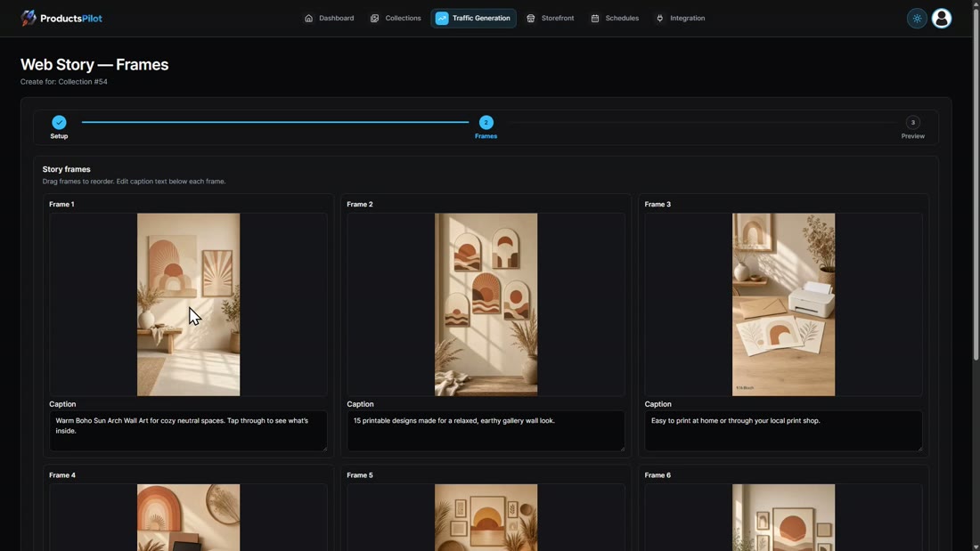Image resolution: width=980 pixels, height=551 pixels.
Task: Open the Schedules nav item
Action: (x=615, y=18)
